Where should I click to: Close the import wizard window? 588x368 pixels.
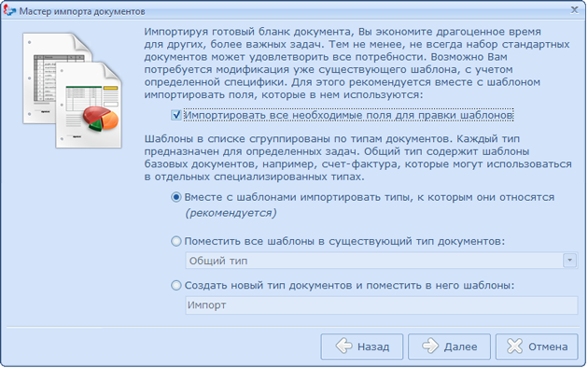tap(574, 10)
